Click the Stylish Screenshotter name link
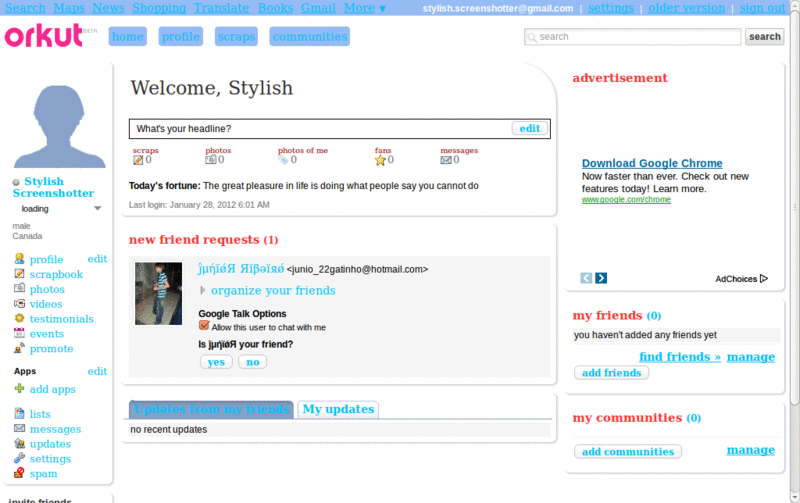Screen dimensions: 800x503 point(53,187)
